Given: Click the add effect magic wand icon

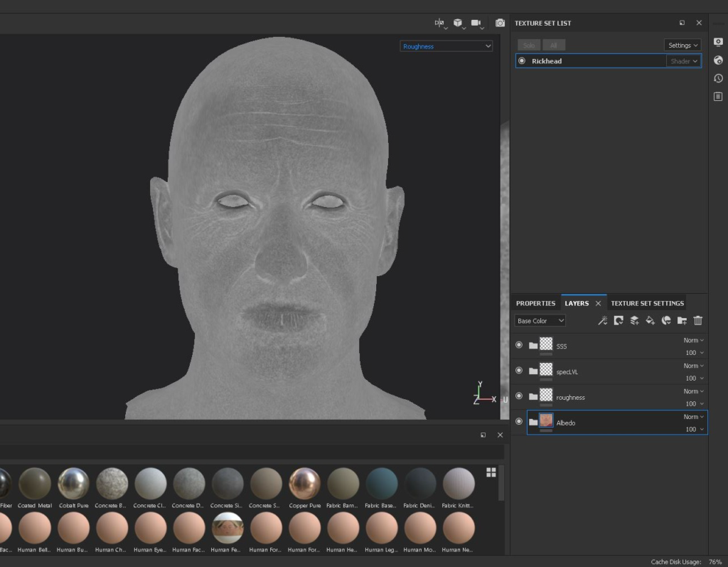Looking at the screenshot, I should pyautogui.click(x=602, y=321).
